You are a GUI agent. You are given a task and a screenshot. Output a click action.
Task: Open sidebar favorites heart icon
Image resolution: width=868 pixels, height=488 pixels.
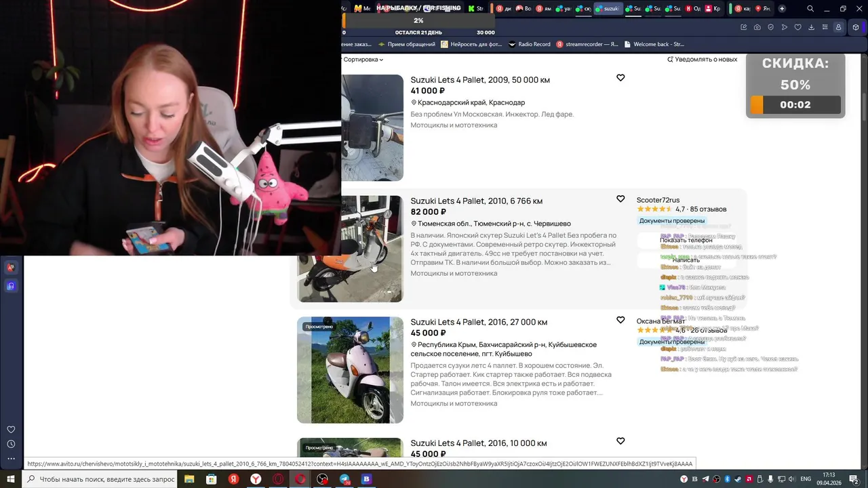(x=11, y=430)
